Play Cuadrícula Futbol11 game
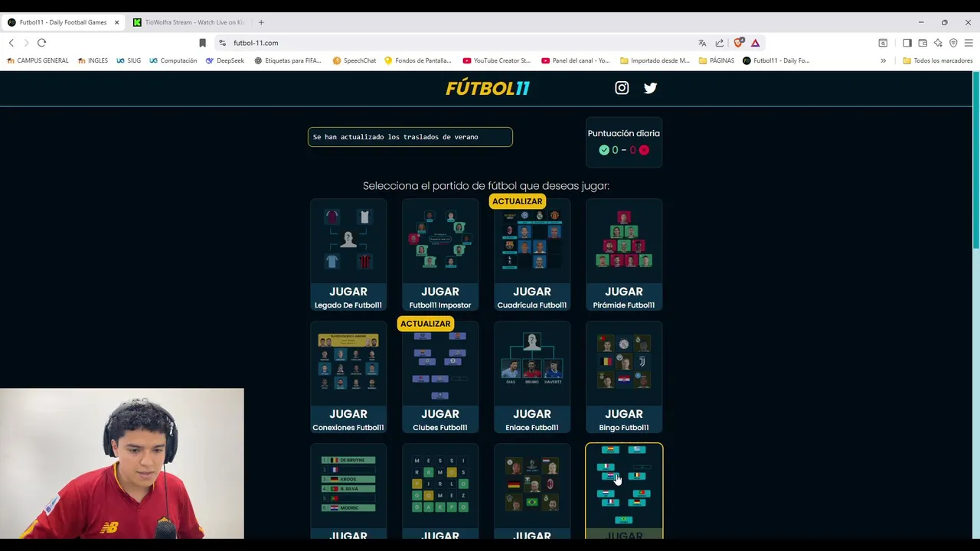 pos(532,255)
